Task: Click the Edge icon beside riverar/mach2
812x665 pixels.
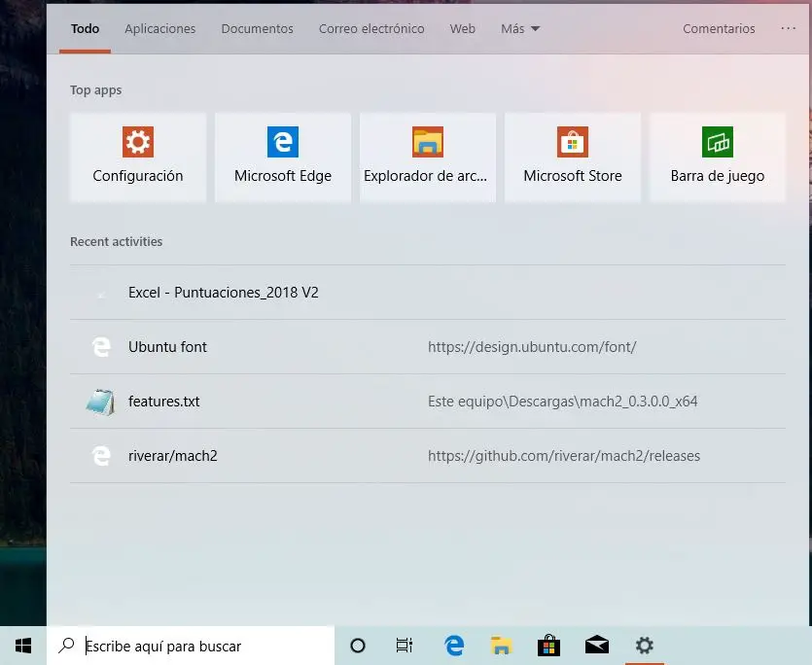Action: coord(101,456)
